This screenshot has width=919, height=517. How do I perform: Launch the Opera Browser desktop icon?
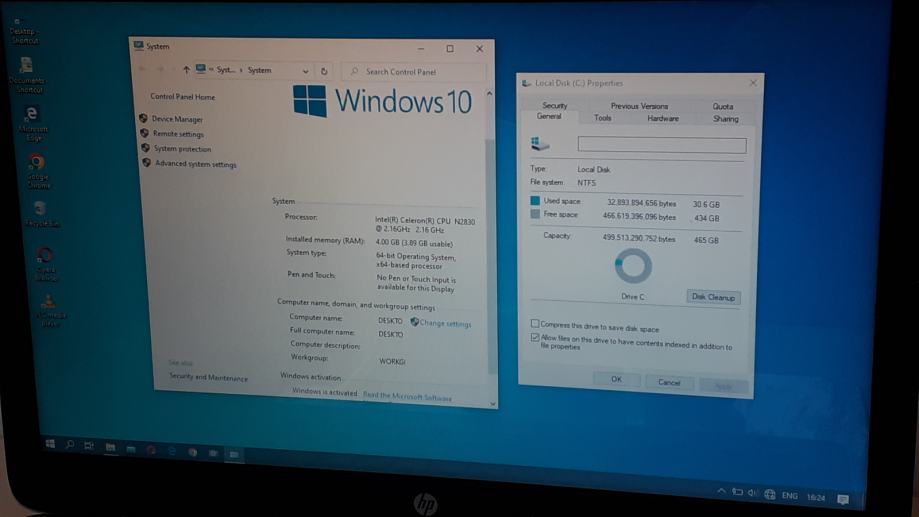point(45,263)
